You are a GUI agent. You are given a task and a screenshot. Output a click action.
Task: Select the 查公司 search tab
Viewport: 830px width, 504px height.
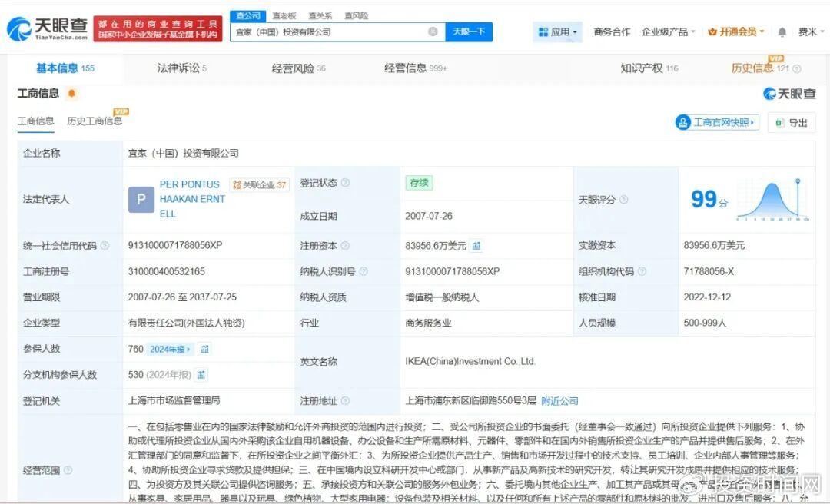pyautogui.click(x=248, y=16)
